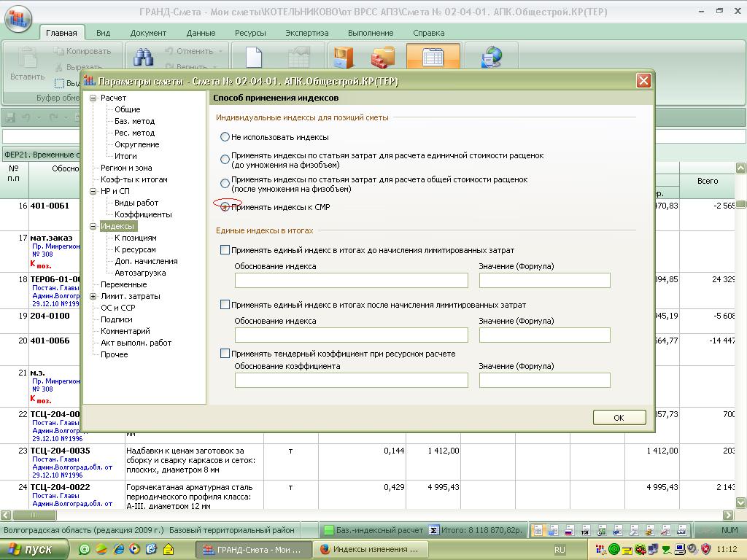This screenshot has width=747, height=560.
Task: Click the Копировать copy icon
Action: coord(59,51)
